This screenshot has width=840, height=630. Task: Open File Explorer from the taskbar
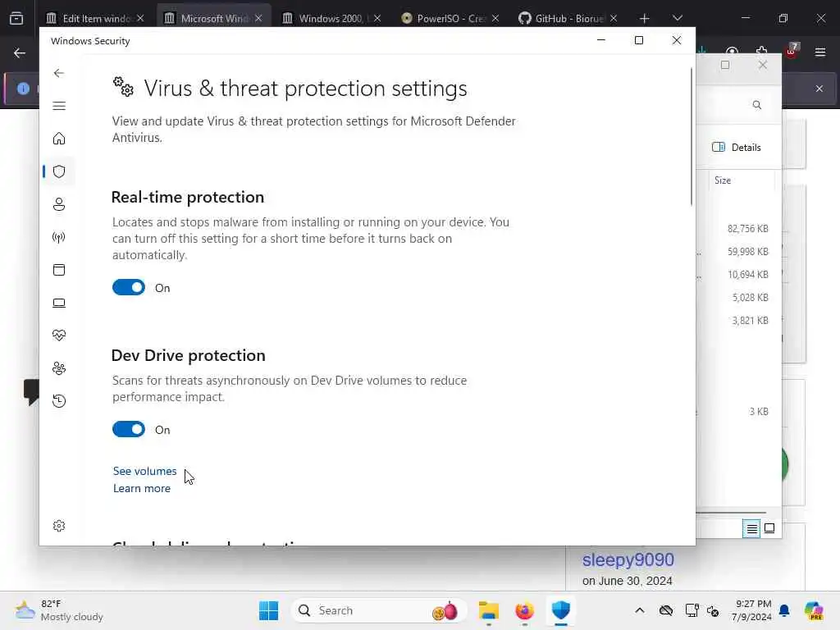coord(489,610)
